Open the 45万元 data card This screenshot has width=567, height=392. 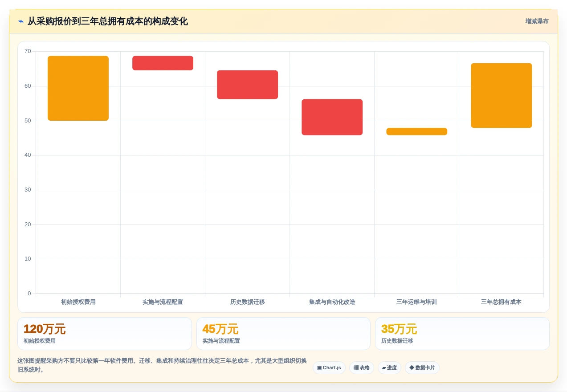tap(283, 334)
